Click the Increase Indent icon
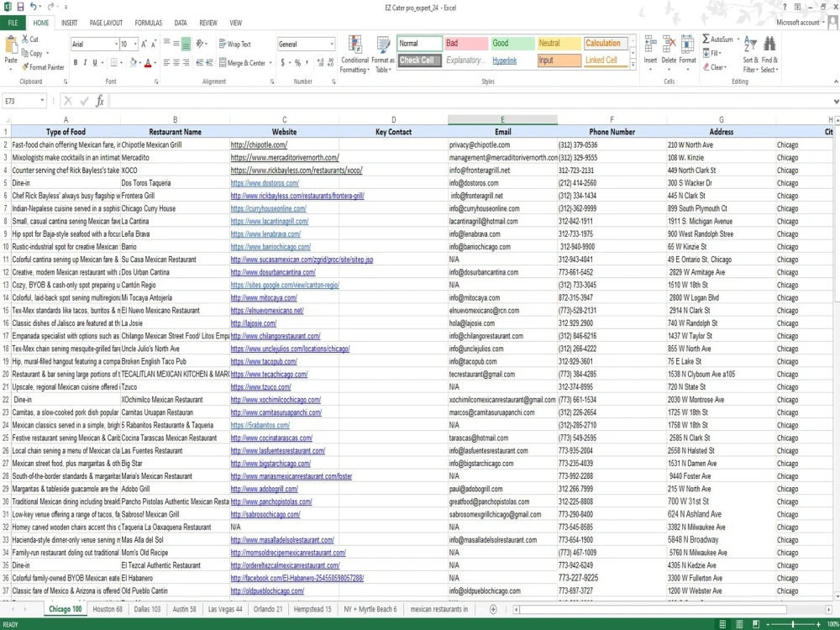Image resolution: width=840 pixels, height=630 pixels. click(x=209, y=63)
